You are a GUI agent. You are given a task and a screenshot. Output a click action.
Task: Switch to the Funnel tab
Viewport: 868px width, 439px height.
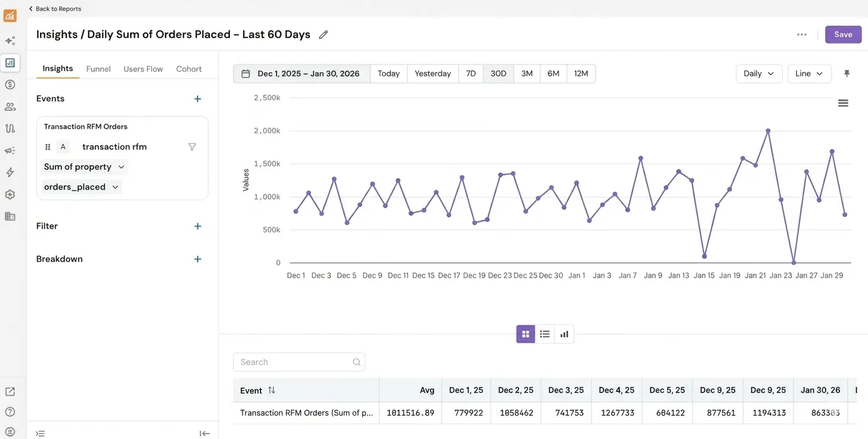pyautogui.click(x=98, y=69)
